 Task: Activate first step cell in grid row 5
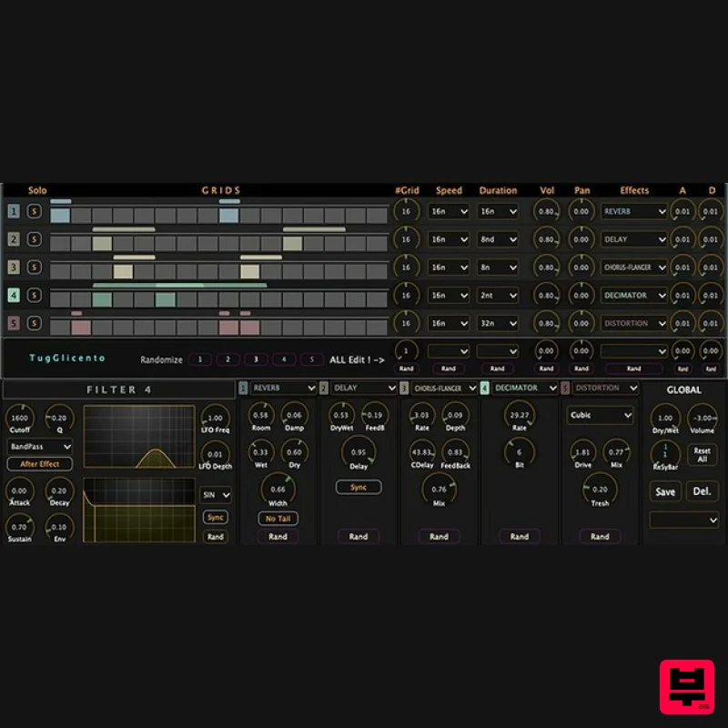coord(60,327)
